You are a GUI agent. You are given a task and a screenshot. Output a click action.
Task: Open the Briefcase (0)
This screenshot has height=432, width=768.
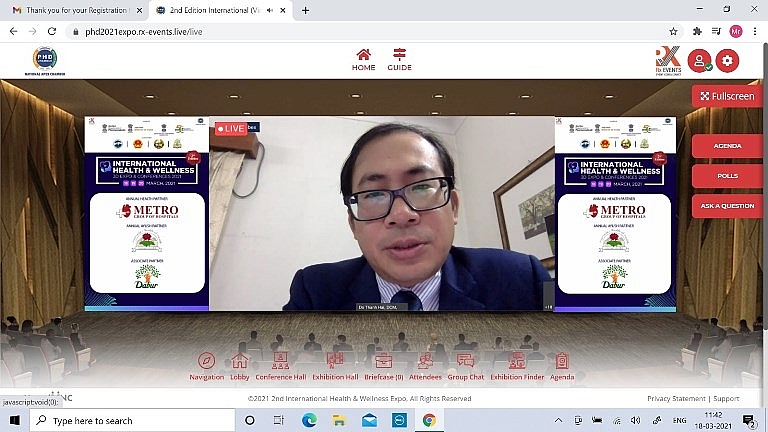383,362
